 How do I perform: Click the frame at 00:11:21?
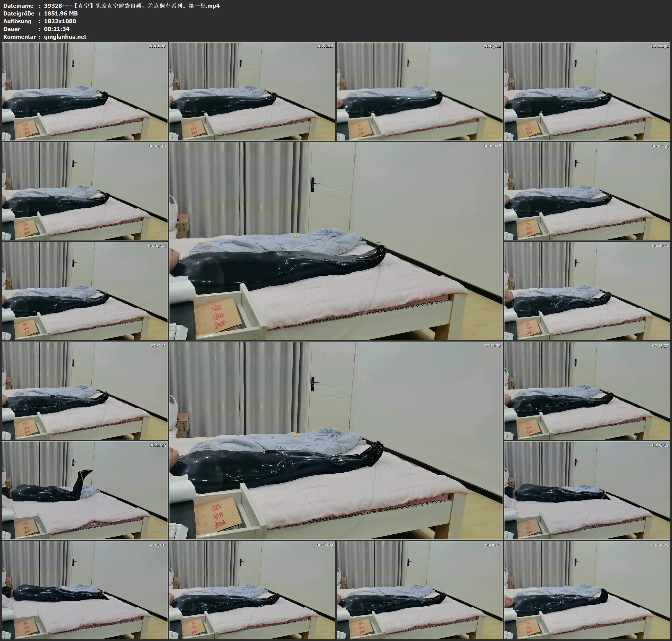pyautogui.click(x=85, y=391)
